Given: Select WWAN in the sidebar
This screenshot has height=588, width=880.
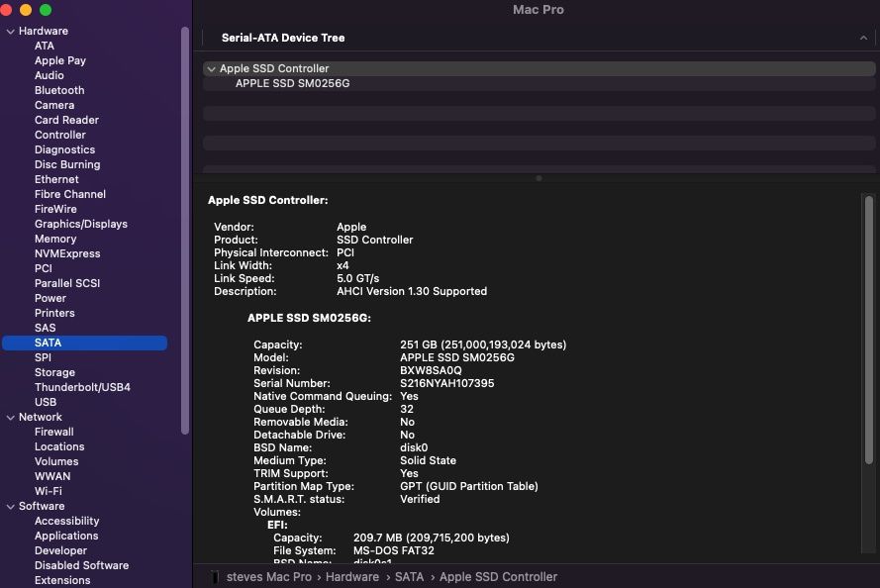Looking at the screenshot, I should 52,477.
